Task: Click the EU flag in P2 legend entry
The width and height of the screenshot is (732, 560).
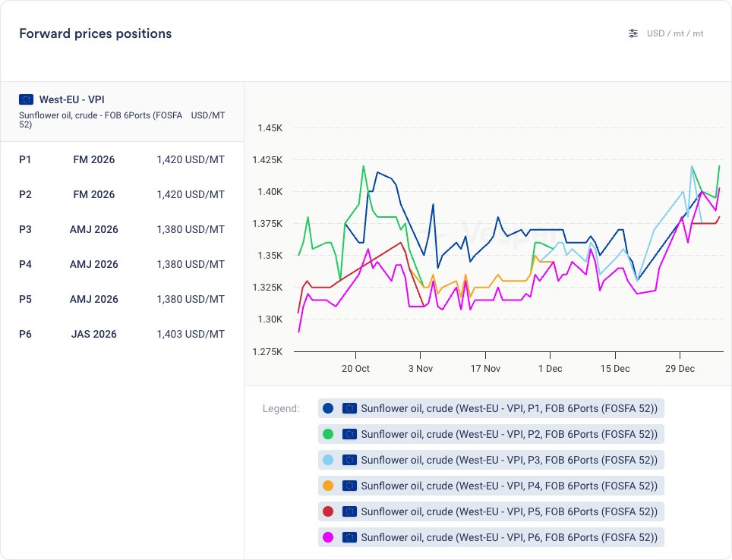Action: pyautogui.click(x=349, y=434)
